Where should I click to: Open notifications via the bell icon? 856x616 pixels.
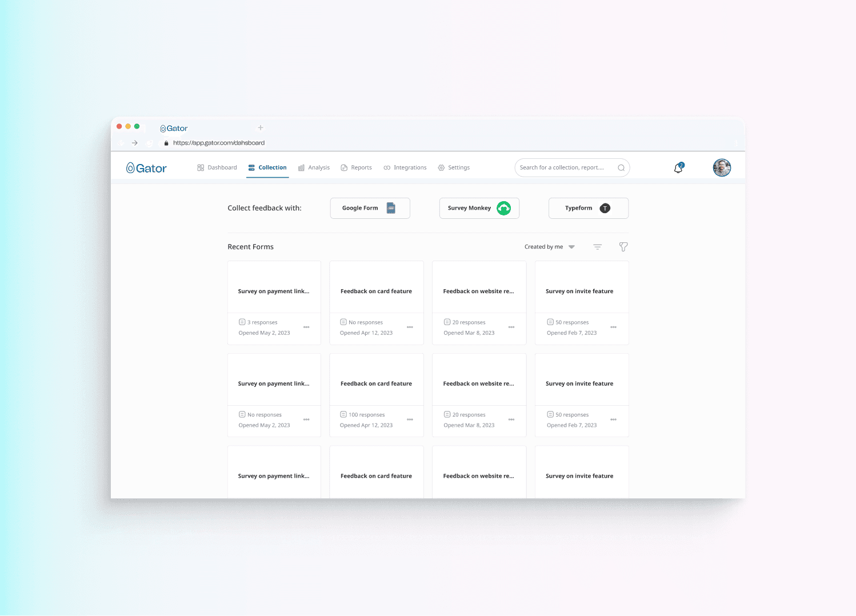coord(678,168)
